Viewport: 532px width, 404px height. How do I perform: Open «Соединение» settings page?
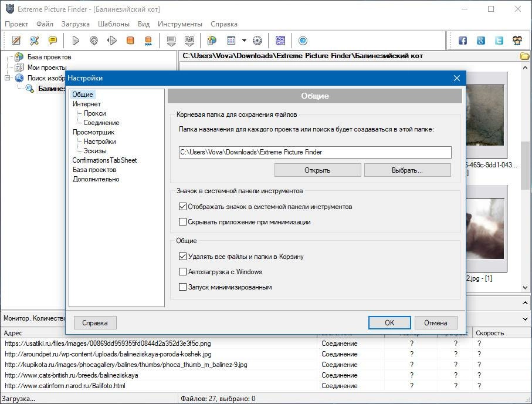[101, 123]
